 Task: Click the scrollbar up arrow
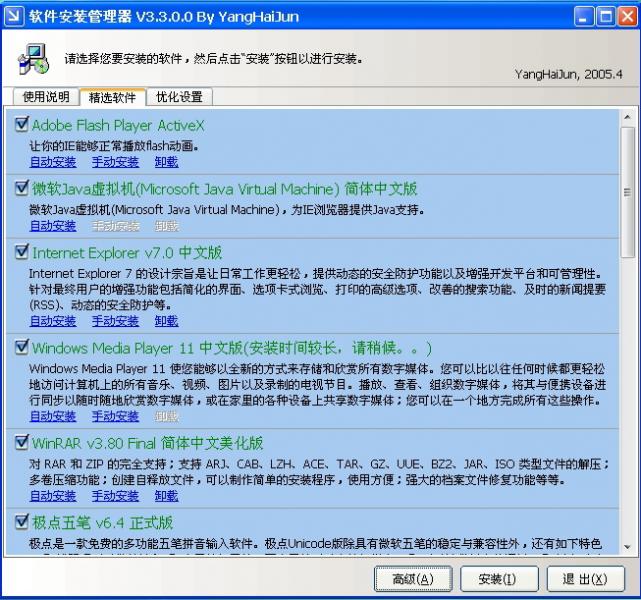[627, 117]
